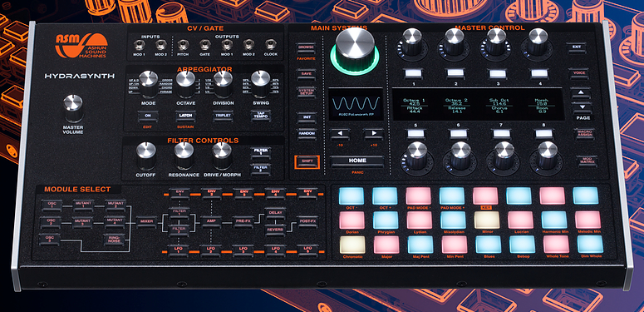The width and height of the screenshot is (644, 312).
Task: Tap the Major scale pad
Action: pyautogui.click(x=386, y=245)
